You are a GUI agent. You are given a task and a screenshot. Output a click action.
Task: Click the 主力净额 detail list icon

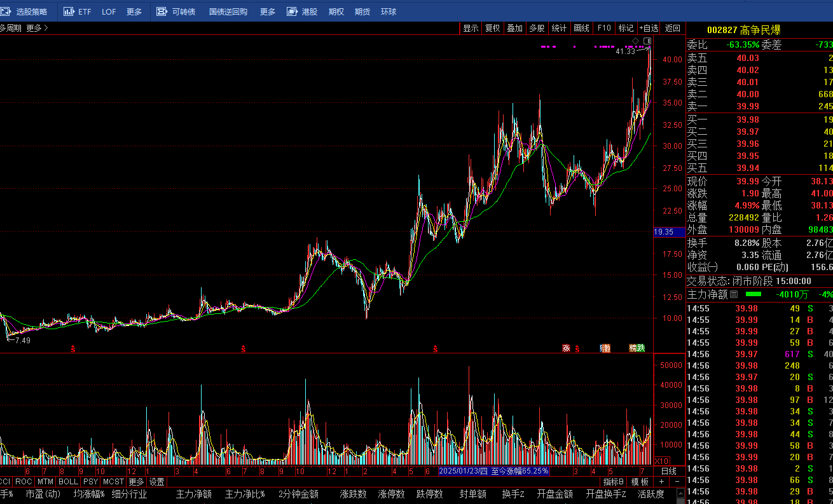pos(734,294)
